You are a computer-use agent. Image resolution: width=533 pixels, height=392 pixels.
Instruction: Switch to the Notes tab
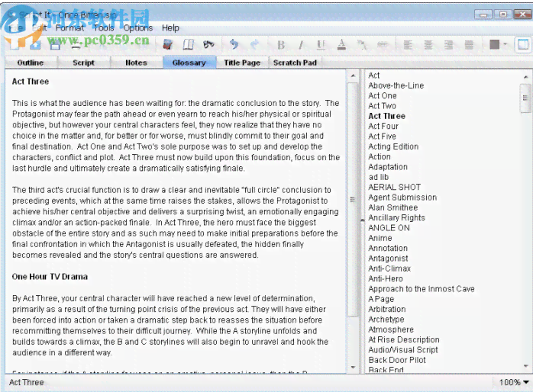click(x=137, y=63)
